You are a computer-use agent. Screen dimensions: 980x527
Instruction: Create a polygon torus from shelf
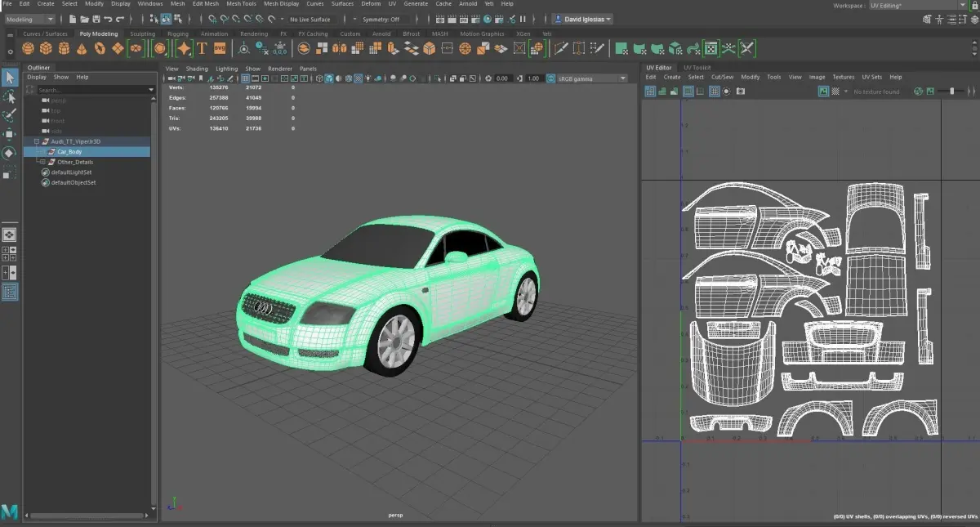click(x=100, y=49)
